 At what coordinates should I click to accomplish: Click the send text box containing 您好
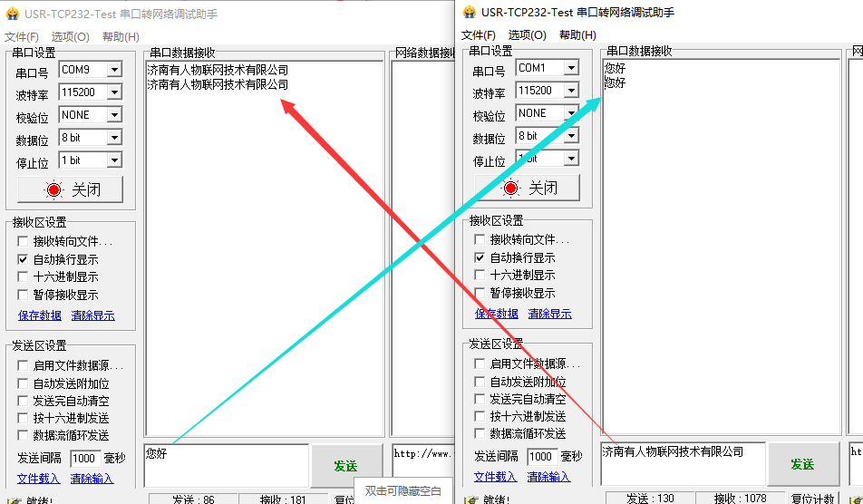coord(226,462)
